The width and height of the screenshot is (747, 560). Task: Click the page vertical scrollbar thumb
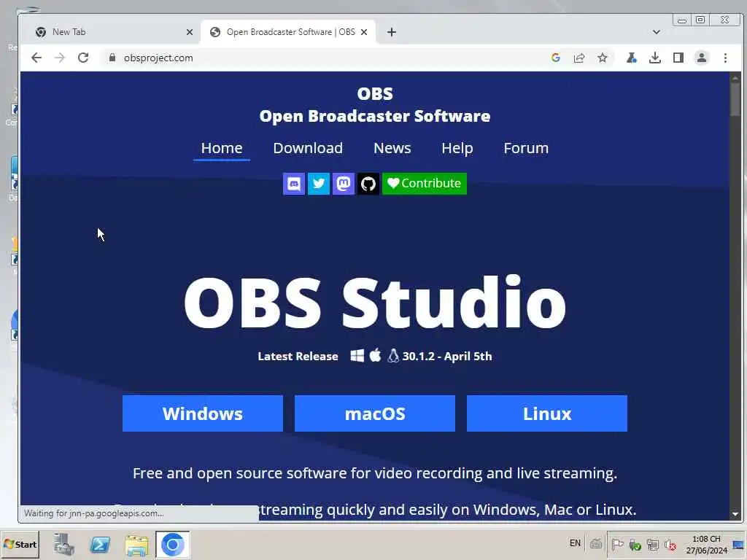point(735,99)
